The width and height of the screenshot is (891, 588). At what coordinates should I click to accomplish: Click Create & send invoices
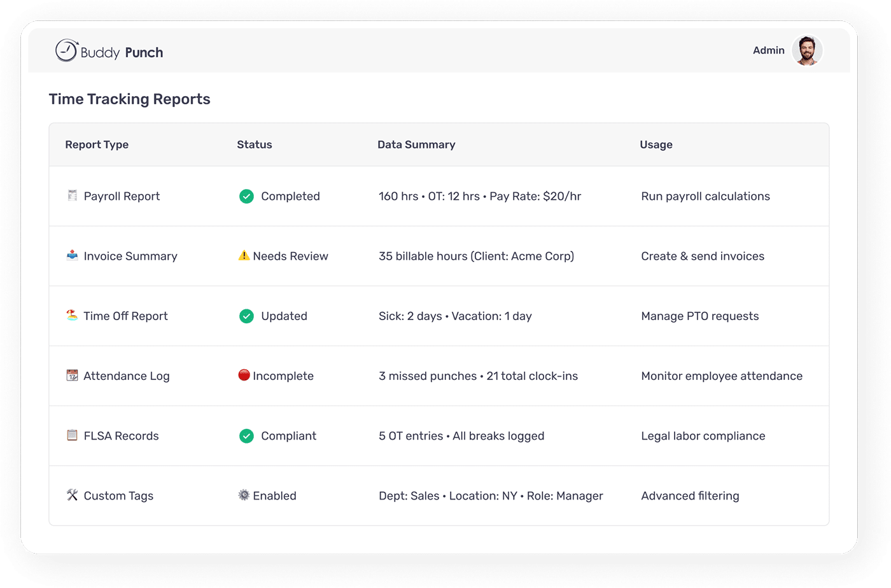(703, 255)
